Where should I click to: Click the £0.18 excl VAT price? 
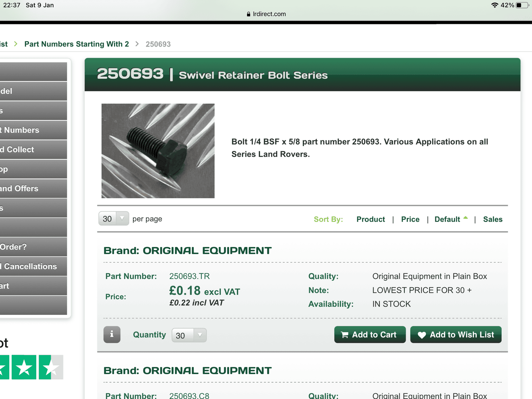pos(204,291)
